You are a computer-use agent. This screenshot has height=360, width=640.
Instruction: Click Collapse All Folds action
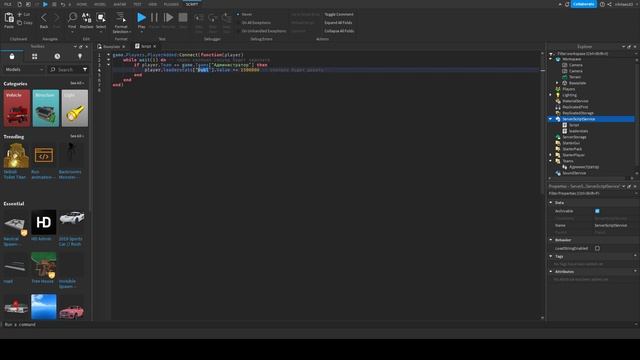click(x=339, y=31)
